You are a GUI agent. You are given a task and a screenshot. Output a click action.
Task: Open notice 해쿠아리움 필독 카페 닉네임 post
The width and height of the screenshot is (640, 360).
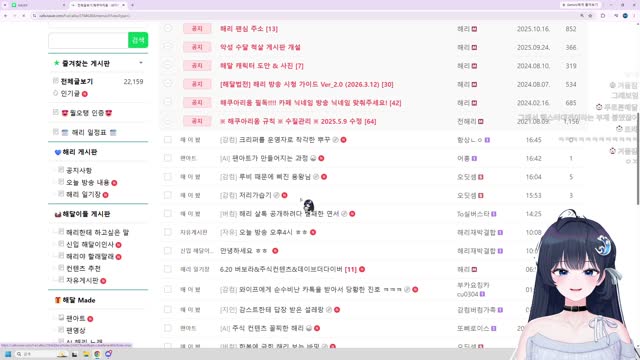point(311,103)
